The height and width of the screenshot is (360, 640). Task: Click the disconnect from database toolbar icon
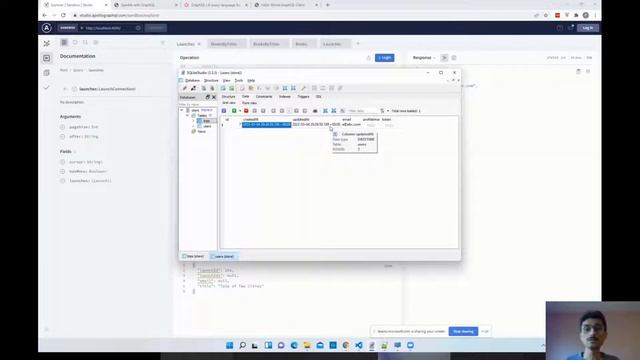(193, 88)
